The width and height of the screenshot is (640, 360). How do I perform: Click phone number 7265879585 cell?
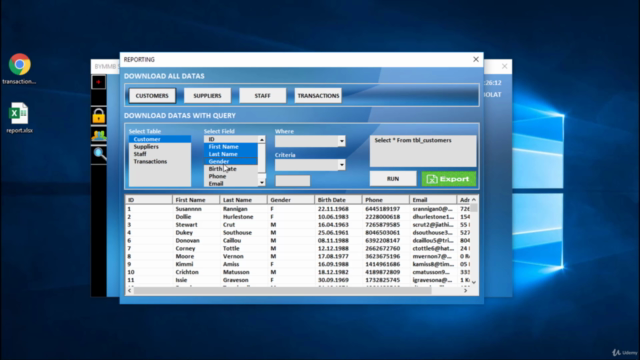(382, 225)
